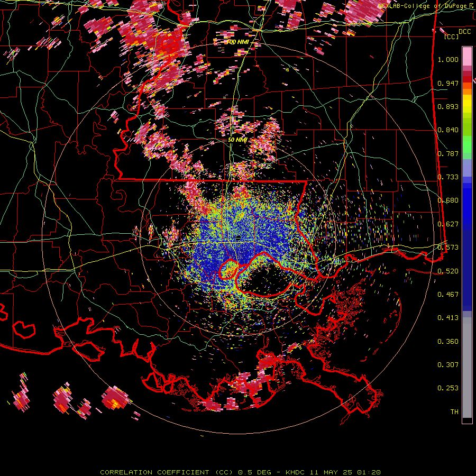Image resolution: width=476 pixels, height=476 pixels.
Task: Select the 1.000 scale value
Action: pos(448,59)
